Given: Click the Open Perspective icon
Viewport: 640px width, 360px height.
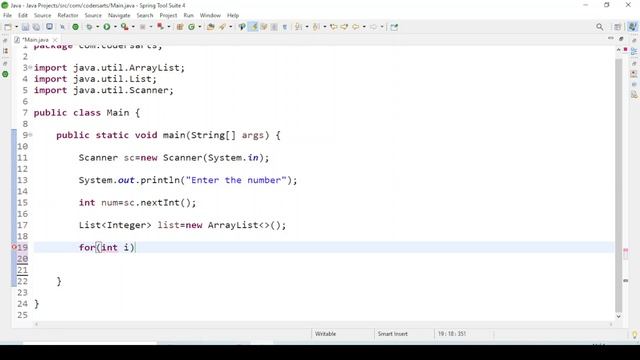Looking at the screenshot, I should coord(618,27).
